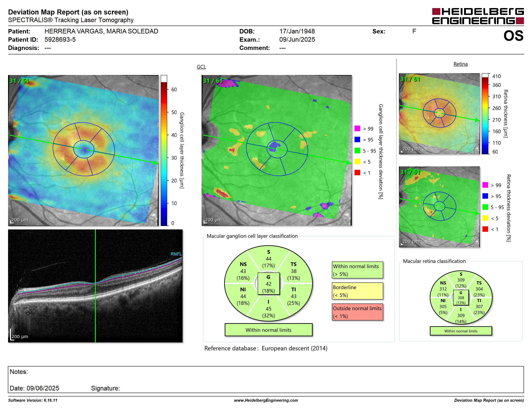
Task: Click the 'Outside normal limits (< 1%)' legend box
Action: tap(357, 312)
